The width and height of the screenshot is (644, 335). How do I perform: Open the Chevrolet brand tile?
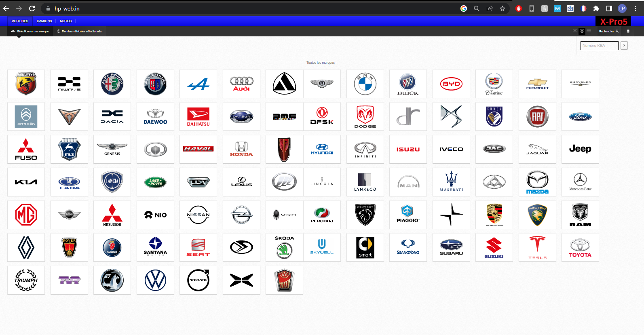(537, 84)
